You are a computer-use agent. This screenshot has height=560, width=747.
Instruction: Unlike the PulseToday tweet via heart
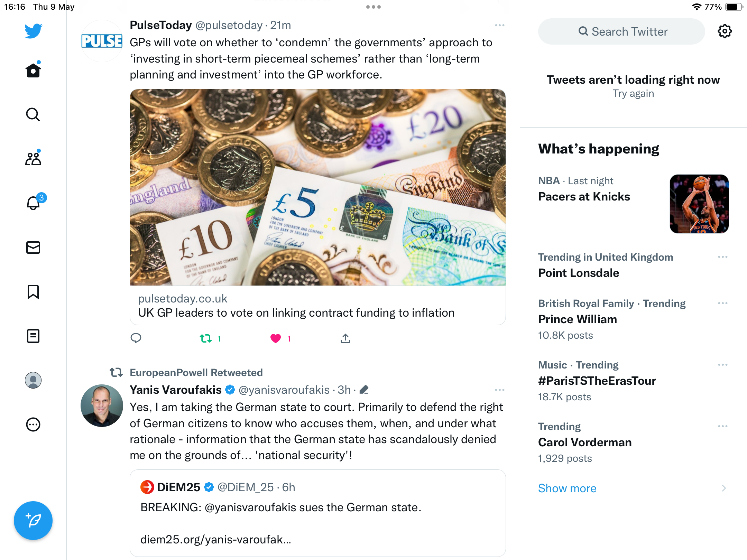pyautogui.click(x=276, y=338)
